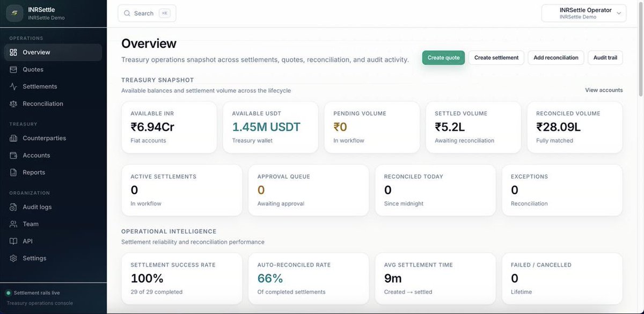Click 'Treasury operations console' footer text
The height and width of the screenshot is (314, 644).
point(40,303)
